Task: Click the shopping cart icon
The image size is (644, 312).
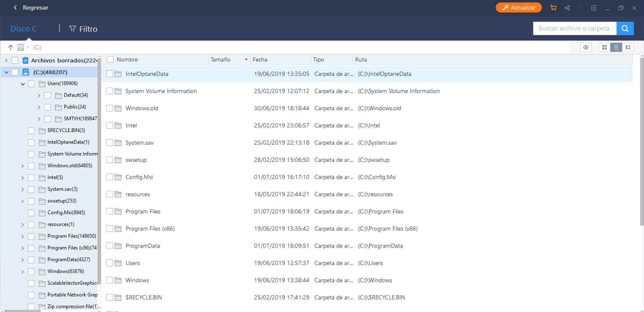Action: click(x=553, y=8)
